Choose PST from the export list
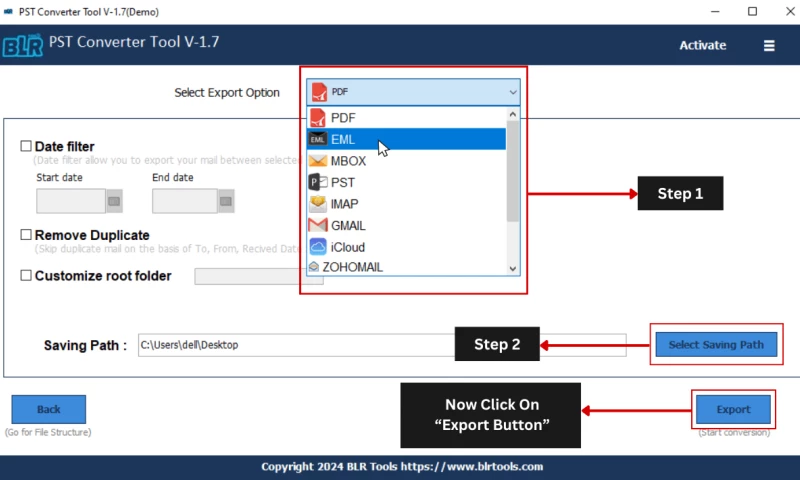800x480 pixels. 407,182
